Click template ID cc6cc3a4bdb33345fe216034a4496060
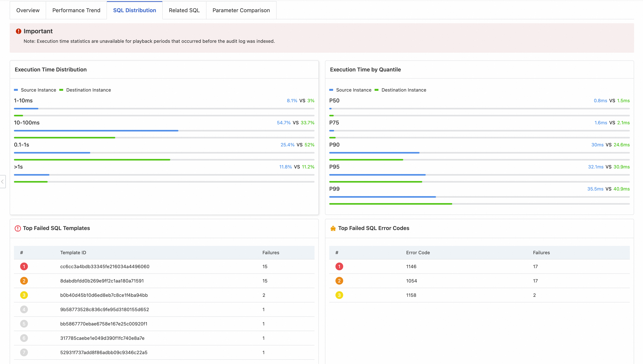The width and height of the screenshot is (643, 364). pyautogui.click(x=105, y=266)
